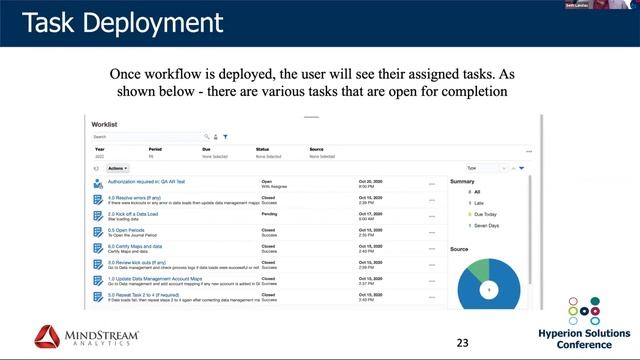Screen dimensions: 640x360
Task: Click the Authorization required task icon
Action: pyautogui.click(x=98, y=184)
